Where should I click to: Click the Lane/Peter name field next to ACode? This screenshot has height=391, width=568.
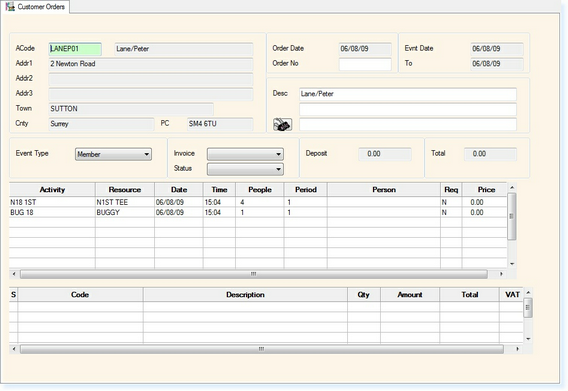coord(184,49)
